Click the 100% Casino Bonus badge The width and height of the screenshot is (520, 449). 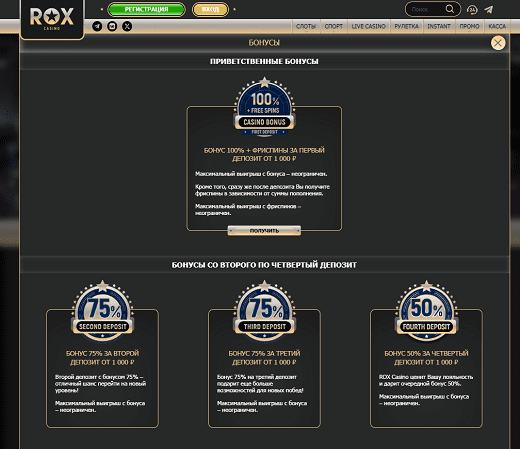[x=265, y=107]
